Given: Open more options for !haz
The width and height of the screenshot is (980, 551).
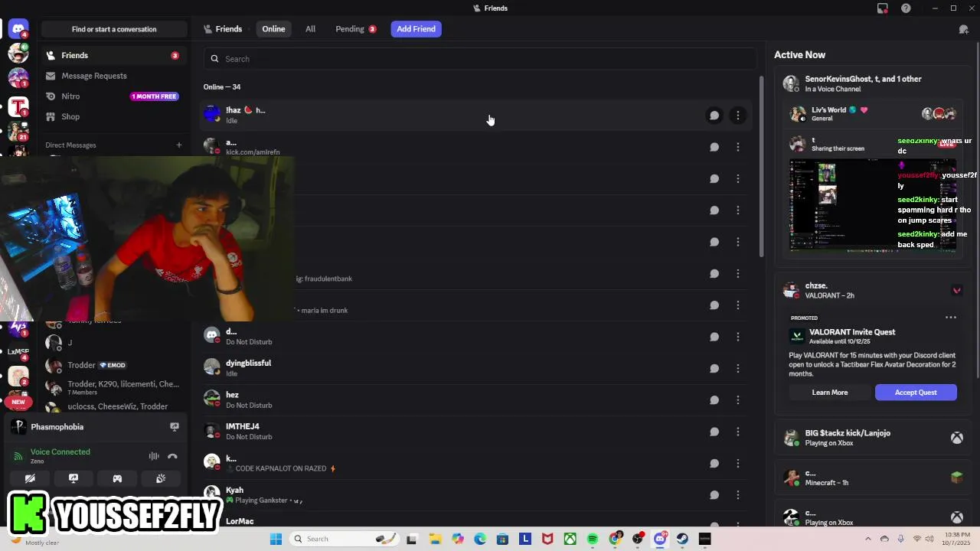Looking at the screenshot, I should tap(737, 116).
